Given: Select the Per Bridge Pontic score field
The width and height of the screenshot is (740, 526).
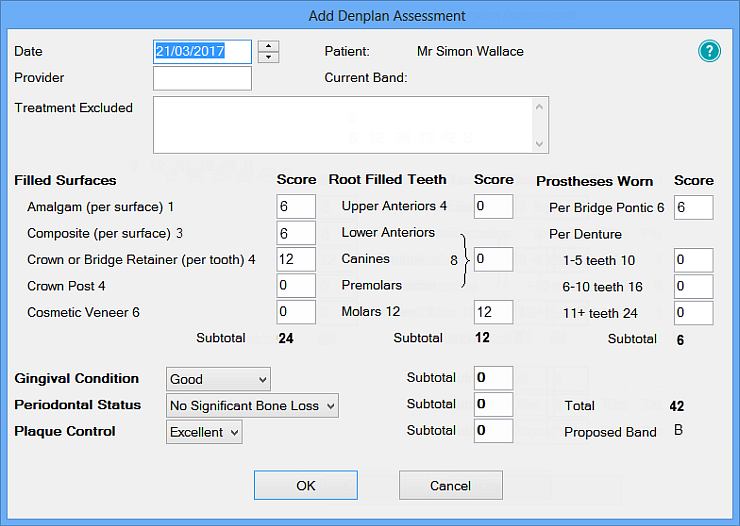Looking at the screenshot, I should (x=693, y=207).
